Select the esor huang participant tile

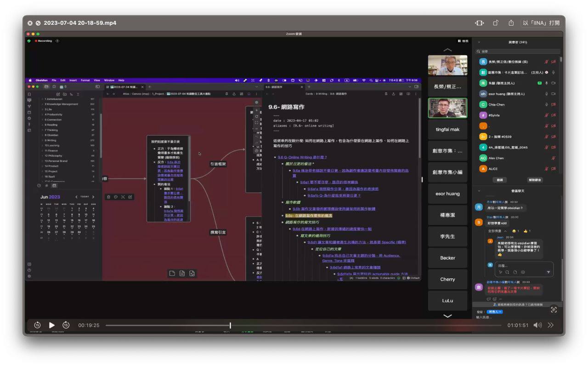[447, 194]
